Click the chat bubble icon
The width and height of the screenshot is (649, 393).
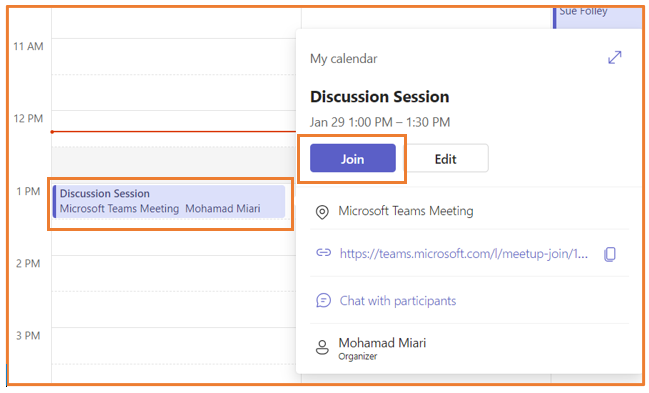coord(323,301)
